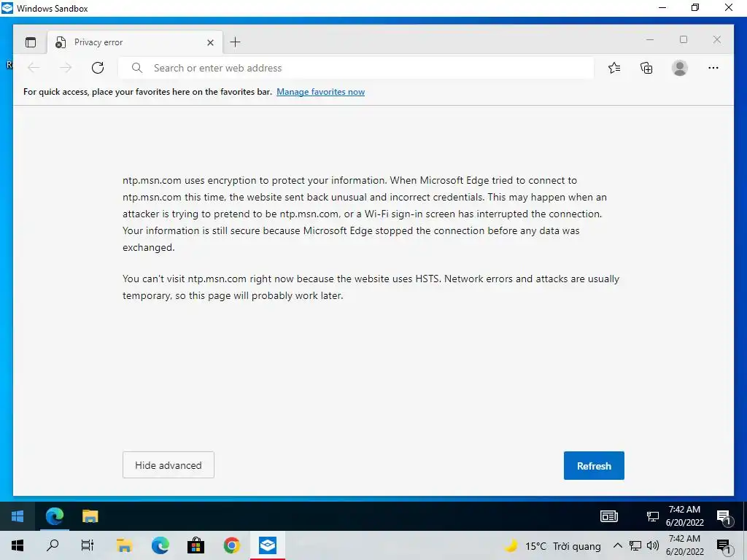Select the Privacy error tab

[135, 42]
